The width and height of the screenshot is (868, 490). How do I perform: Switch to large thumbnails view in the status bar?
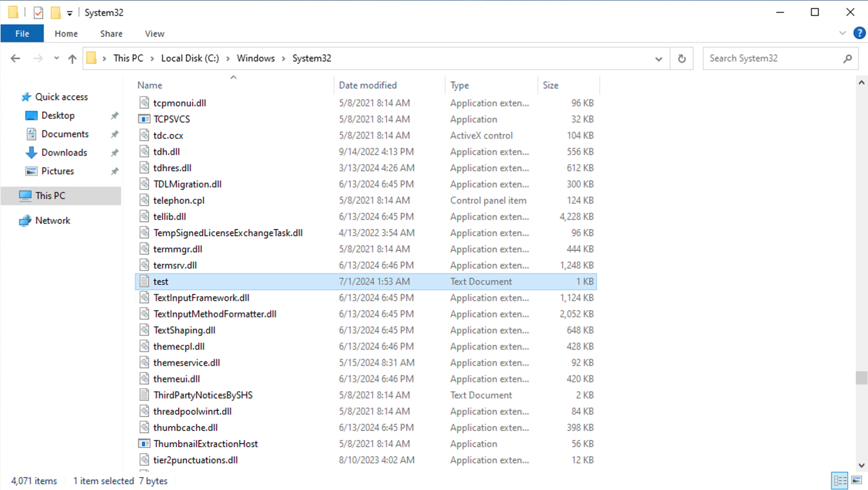click(856, 480)
